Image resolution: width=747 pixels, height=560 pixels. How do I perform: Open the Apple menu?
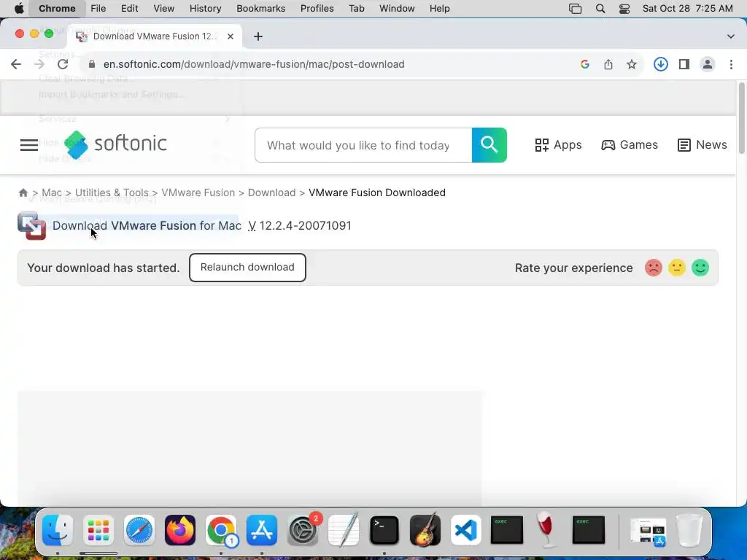point(19,8)
